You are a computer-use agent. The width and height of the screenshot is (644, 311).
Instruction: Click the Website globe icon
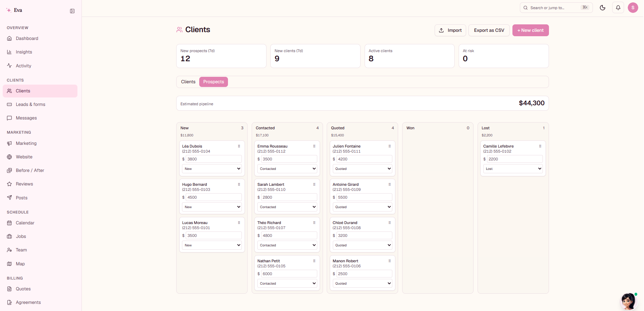(9, 157)
